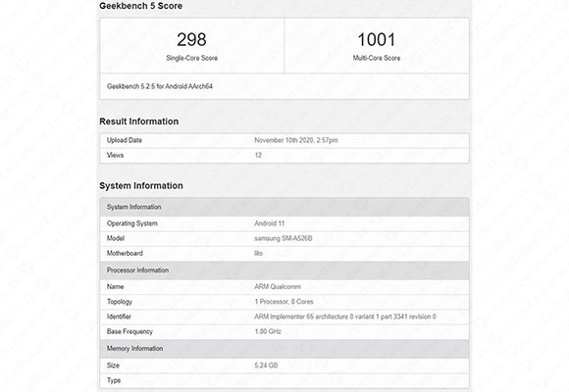
Task: Select the Views label
Action: coord(115,155)
